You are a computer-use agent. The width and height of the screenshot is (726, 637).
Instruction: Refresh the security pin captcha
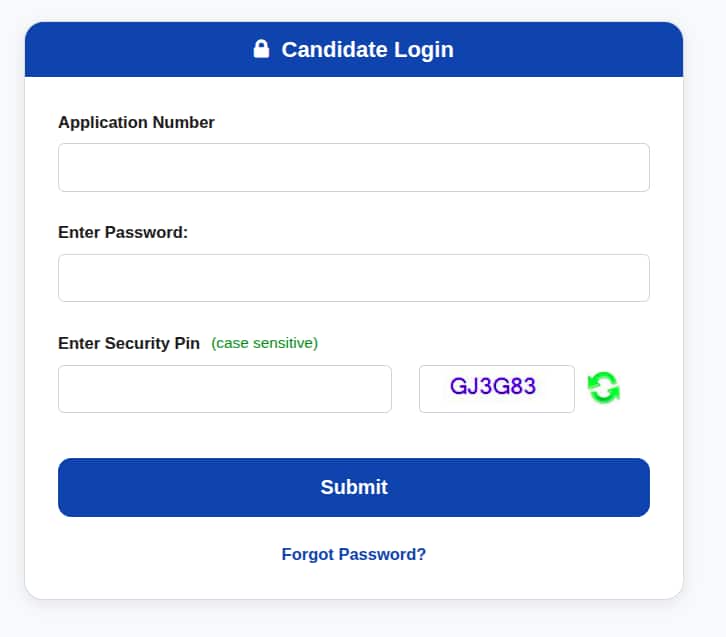[604, 388]
